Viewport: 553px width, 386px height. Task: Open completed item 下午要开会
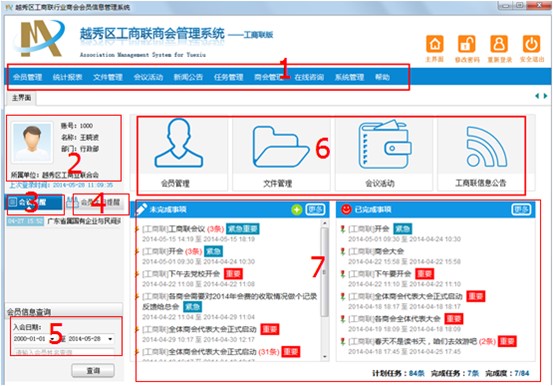380,274
